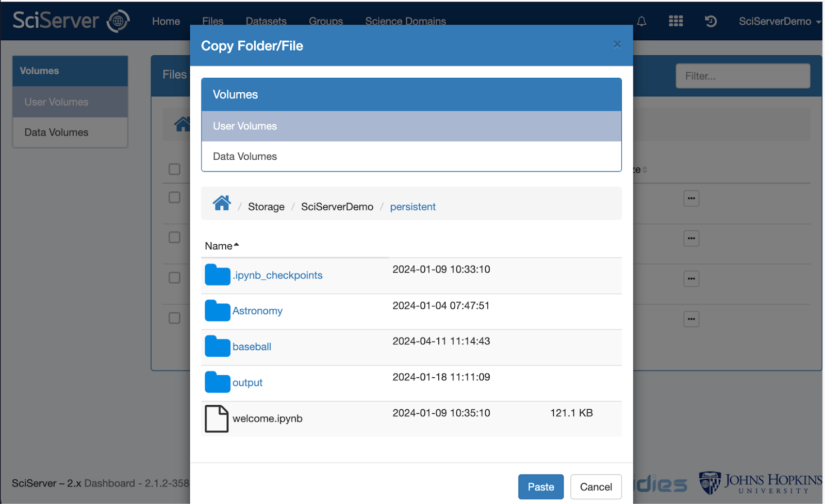Open the .ipynb_checkpoints folder link

tap(277, 275)
